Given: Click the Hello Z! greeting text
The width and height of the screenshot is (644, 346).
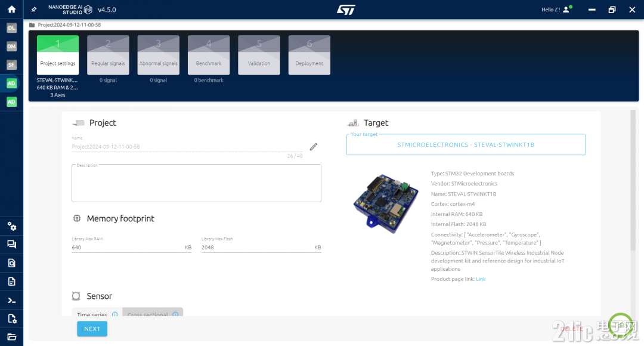Looking at the screenshot, I should coord(550,10).
